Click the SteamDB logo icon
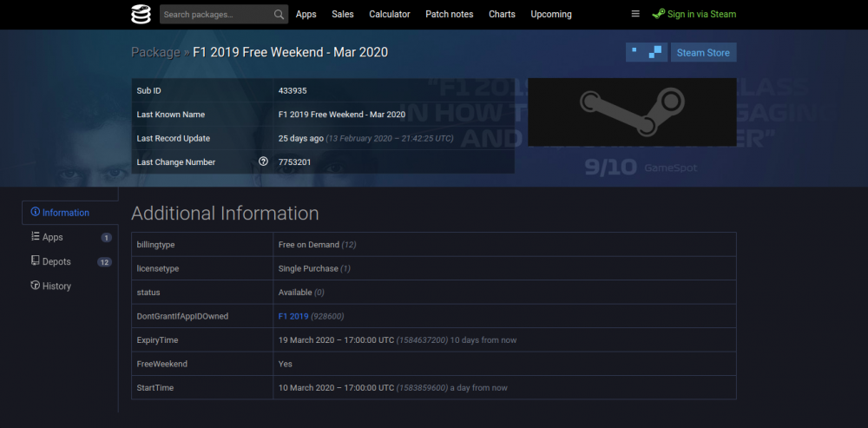 pyautogui.click(x=141, y=15)
